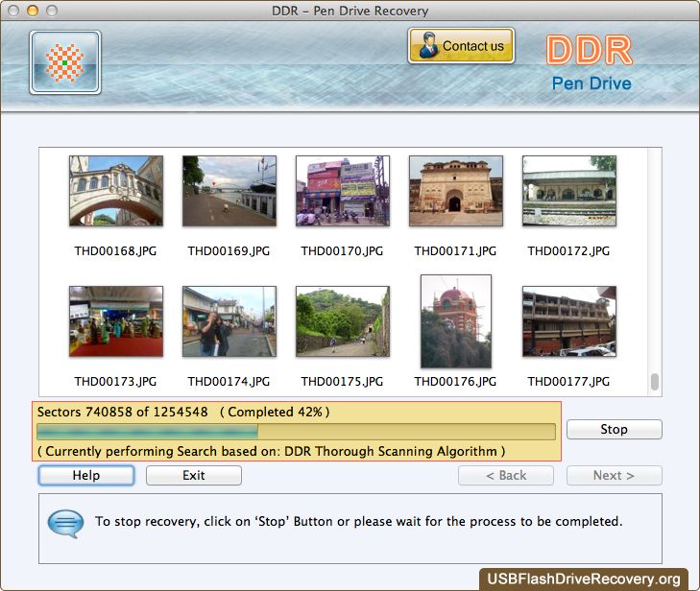Select thumbnail THD00168.JPG
This screenshot has height=591, width=700.
(116, 191)
